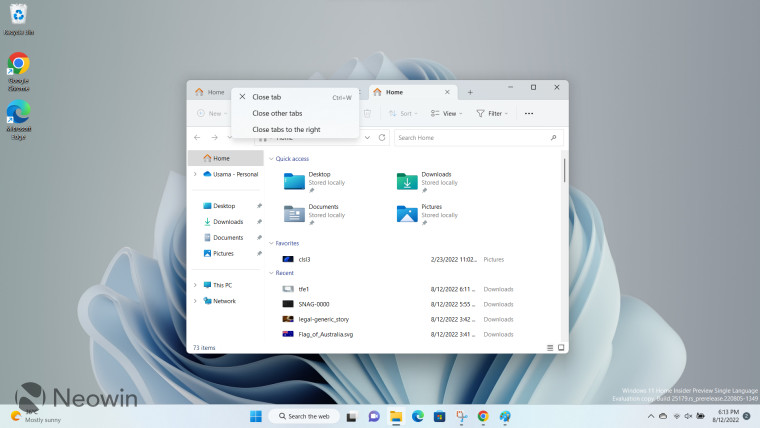Refresh the current folder view
Screen dimensions: 760x428
coord(382,138)
